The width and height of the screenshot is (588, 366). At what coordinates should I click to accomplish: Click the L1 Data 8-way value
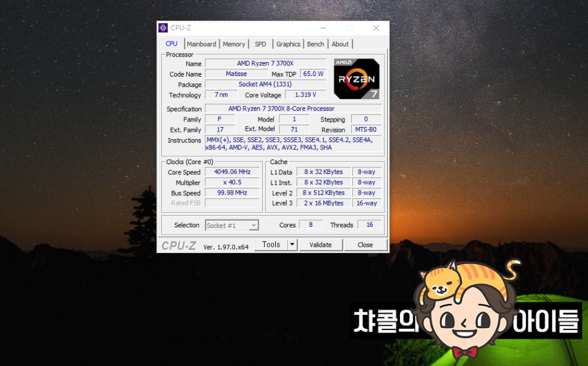[x=367, y=172]
